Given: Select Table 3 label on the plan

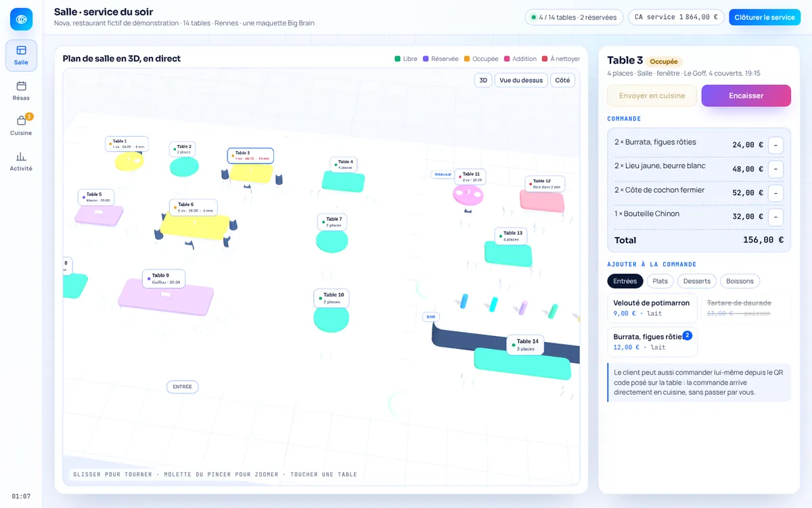Looking at the screenshot, I should coord(250,156).
